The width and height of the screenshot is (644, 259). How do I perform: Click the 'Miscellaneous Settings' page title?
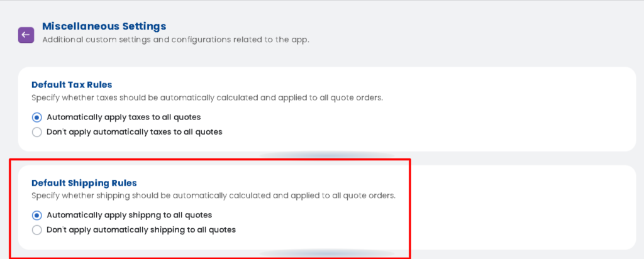pos(104,26)
